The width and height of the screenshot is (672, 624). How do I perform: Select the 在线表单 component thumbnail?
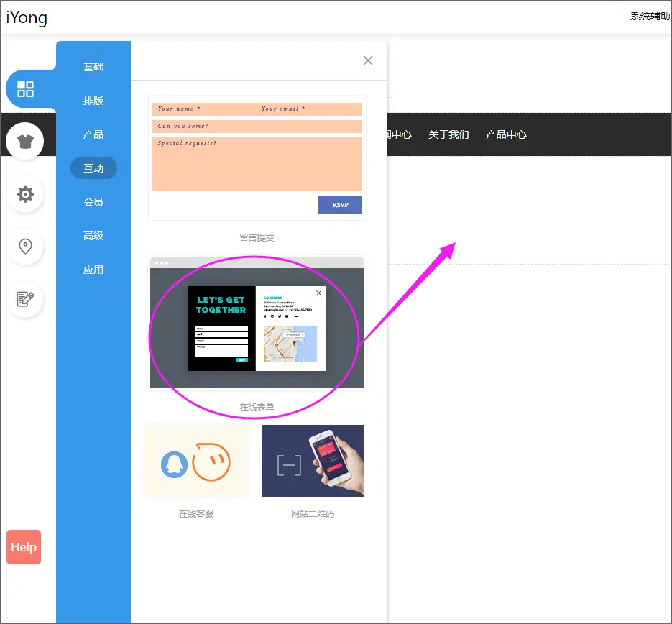click(x=257, y=323)
